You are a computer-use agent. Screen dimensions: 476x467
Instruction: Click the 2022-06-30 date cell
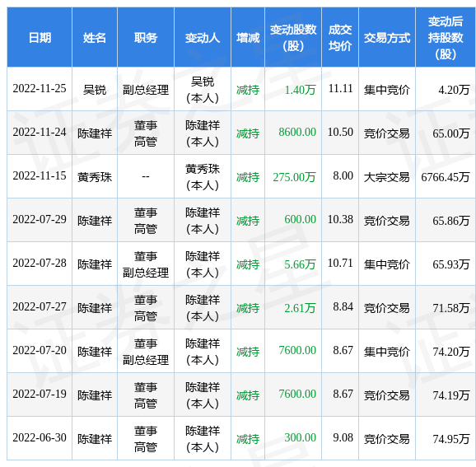click(40, 437)
